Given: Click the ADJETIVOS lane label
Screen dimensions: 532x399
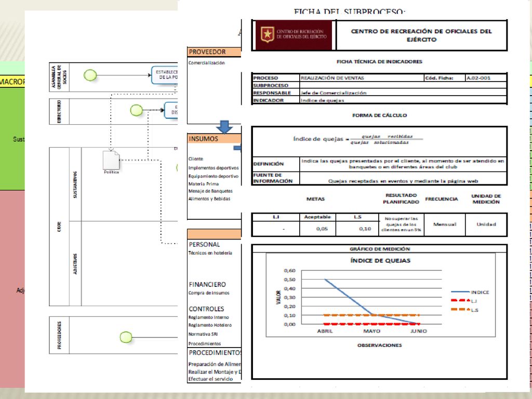Looking at the screenshot, I should pos(75,264).
